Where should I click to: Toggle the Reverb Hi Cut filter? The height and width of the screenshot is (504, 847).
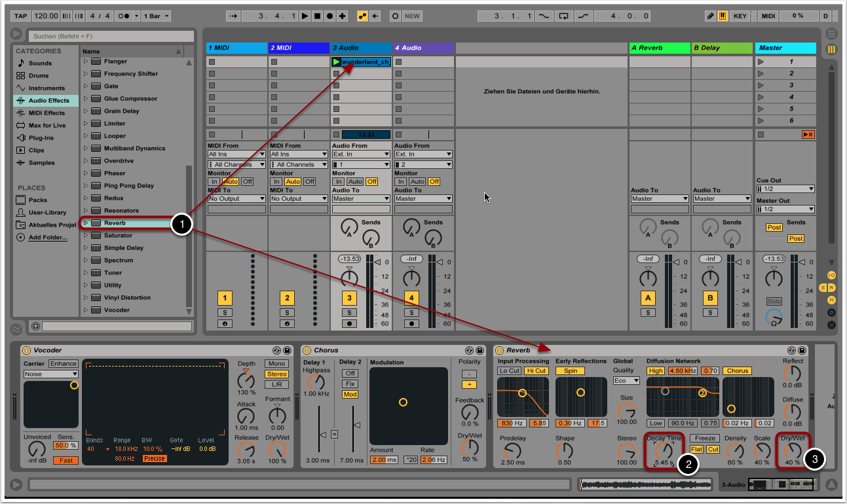click(x=536, y=370)
